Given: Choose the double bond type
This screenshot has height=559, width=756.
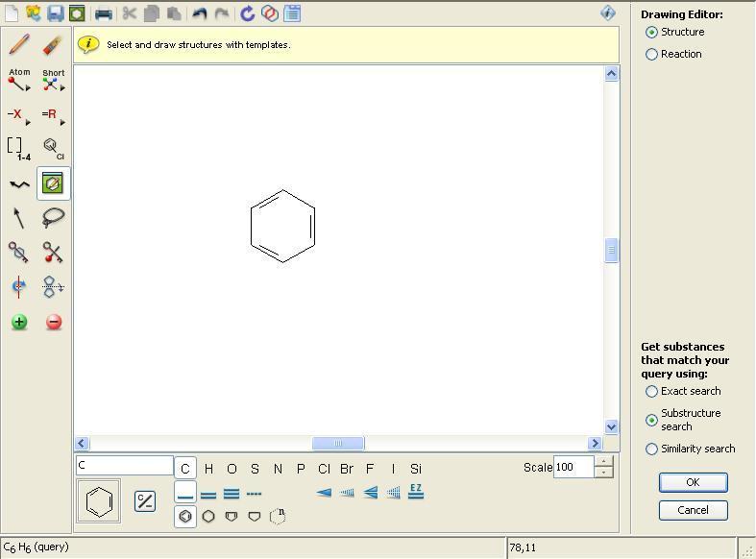Looking at the screenshot, I should pos(208,494).
